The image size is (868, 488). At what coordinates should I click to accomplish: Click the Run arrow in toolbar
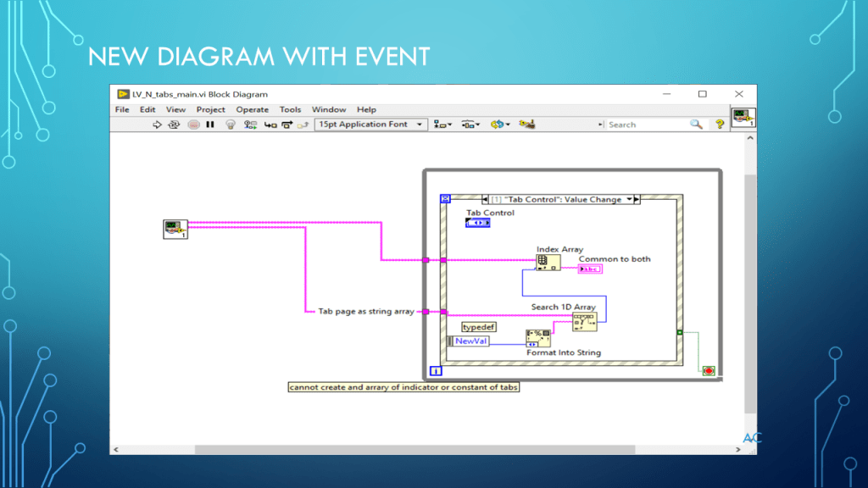157,125
